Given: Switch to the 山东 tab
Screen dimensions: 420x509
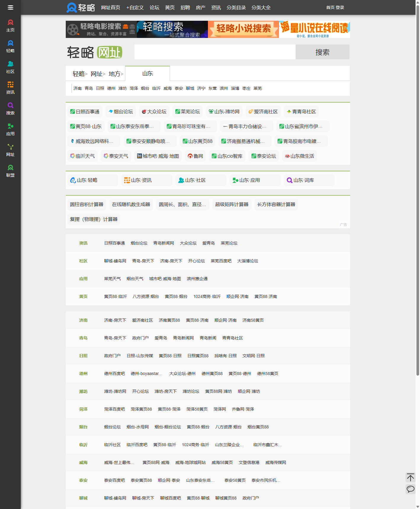Looking at the screenshot, I should pos(148,74).
